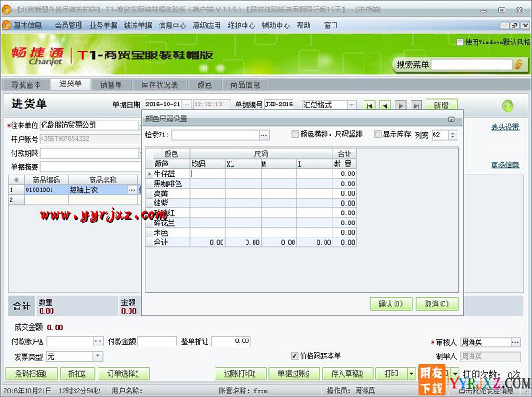Screen dimensions: 532x397
Task: Open 更多信息 link
Action: pos(505,165)
